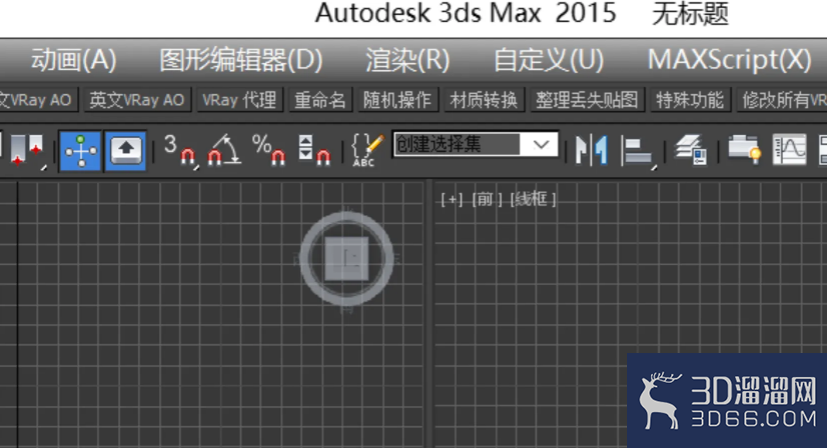Image resolution: width=827 pixels, height=448 pixels.
Task: Select the Align tool
Action: pyautogui.click(x=638, y=152)
